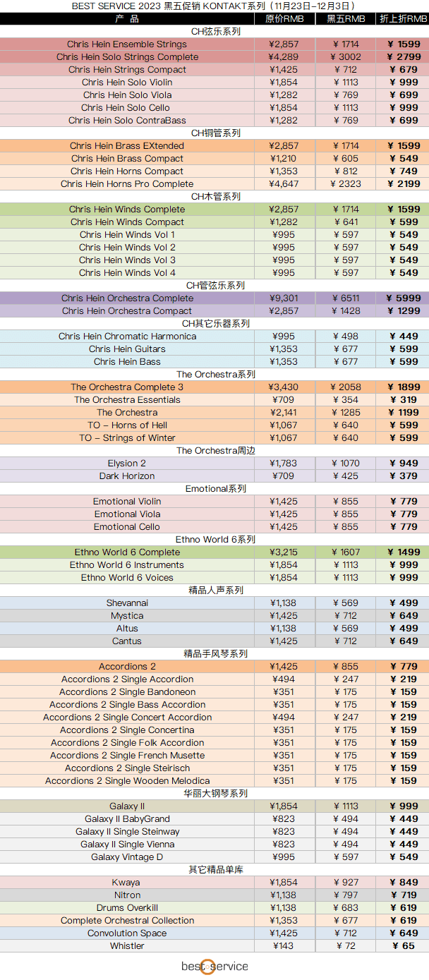Click 'Ethno World 6 Voices' row
Screen dimensions: 429x980
(127, 578)
